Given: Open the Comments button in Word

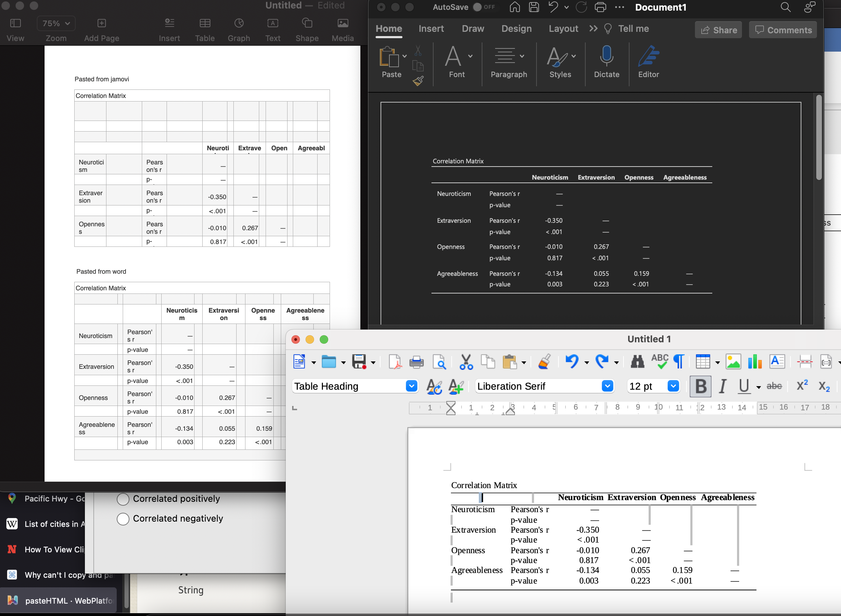Looking at the screenshot, I should pyautogui.click(x=782, y=30).
